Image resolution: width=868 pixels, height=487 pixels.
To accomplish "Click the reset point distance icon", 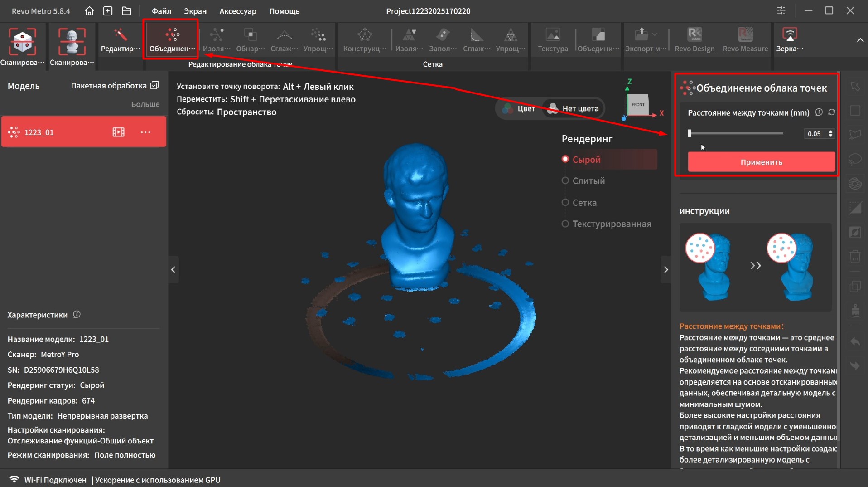I will coord(832,112).
